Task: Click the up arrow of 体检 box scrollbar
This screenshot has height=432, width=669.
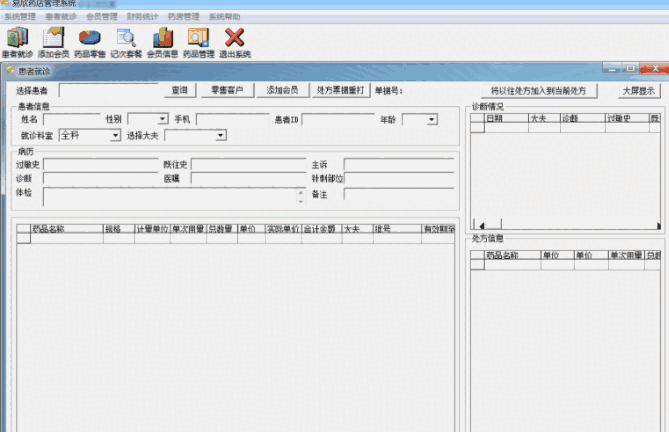Action: [301, 192]
